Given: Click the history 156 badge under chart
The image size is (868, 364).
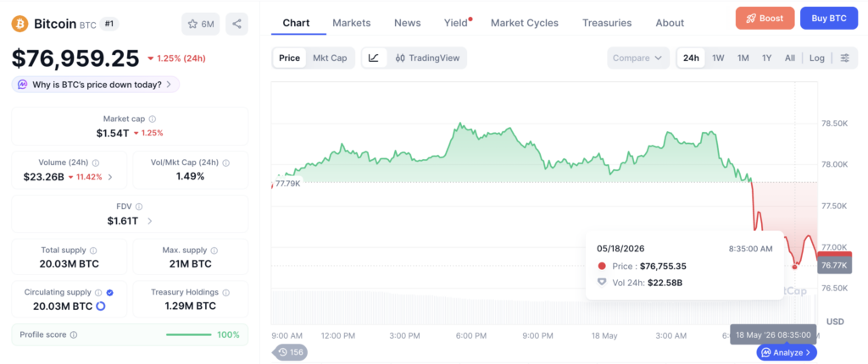Looking at the screenshot, I should tap(290, 352).
